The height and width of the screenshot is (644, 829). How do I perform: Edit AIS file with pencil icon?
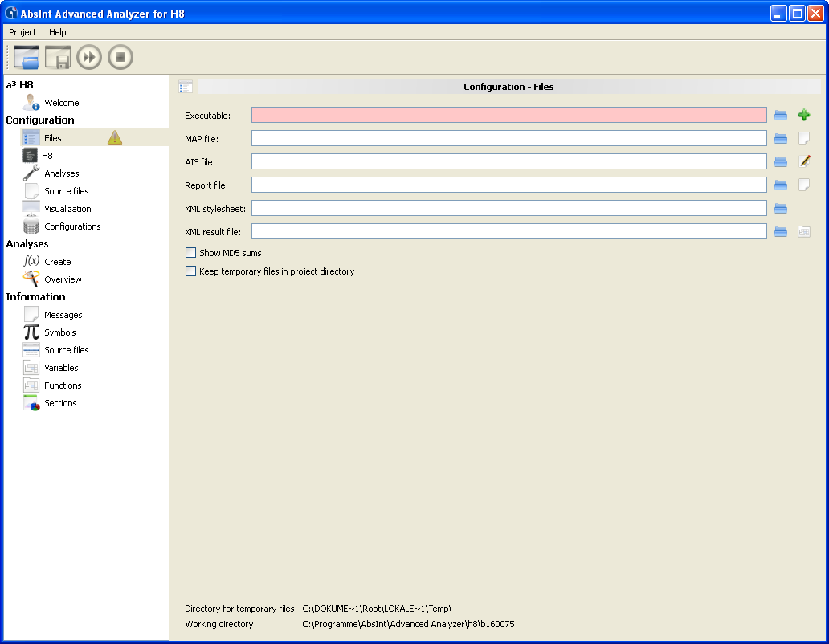[804, 161]
